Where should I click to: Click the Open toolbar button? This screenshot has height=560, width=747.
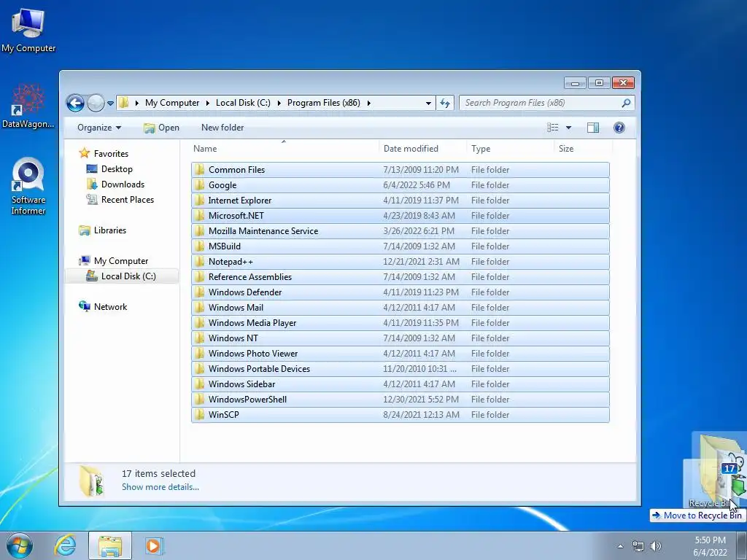(161, 128)
